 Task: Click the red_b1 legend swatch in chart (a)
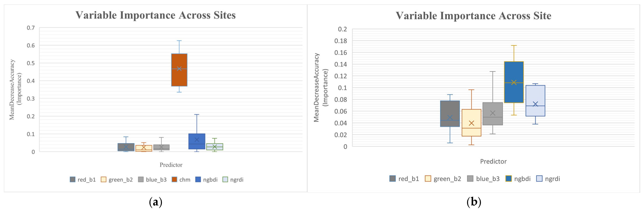click(x=73, y=179)
